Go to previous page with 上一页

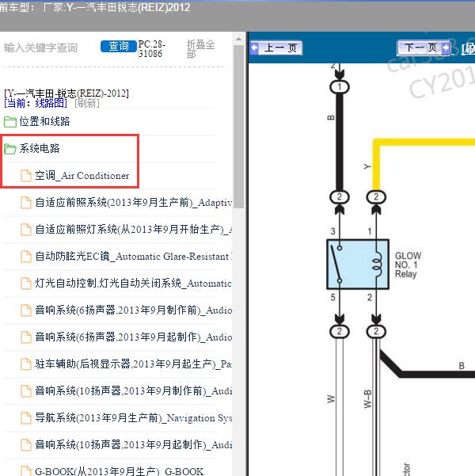click(x=275, y=48)
